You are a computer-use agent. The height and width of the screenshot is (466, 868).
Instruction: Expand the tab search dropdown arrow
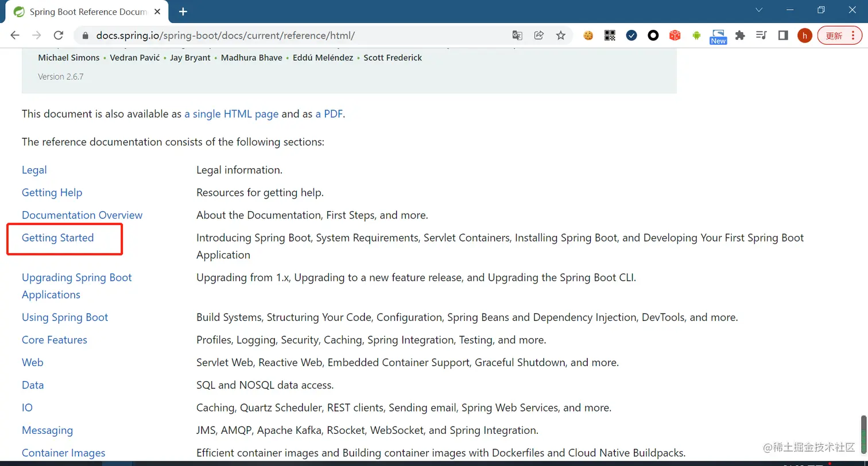[759, 10]
